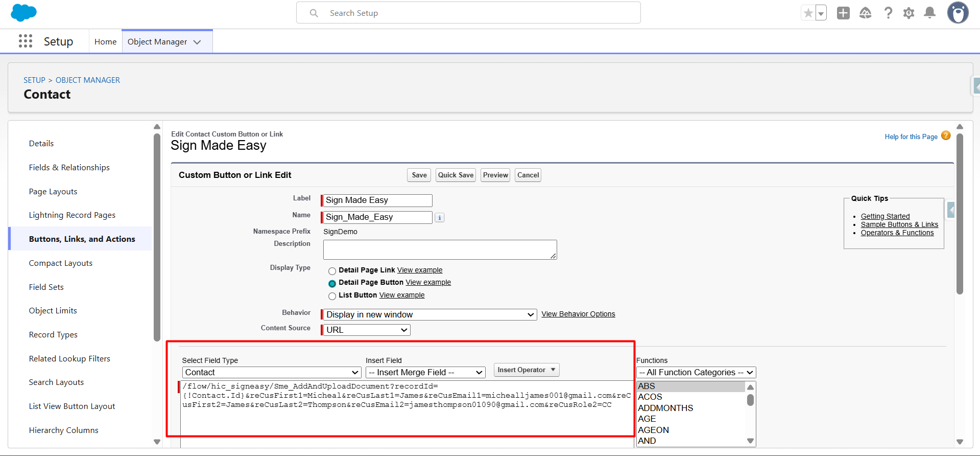Open the App Launcher grid icon
The width and height of the screenshot is (980, 456).
coord(25,41)
